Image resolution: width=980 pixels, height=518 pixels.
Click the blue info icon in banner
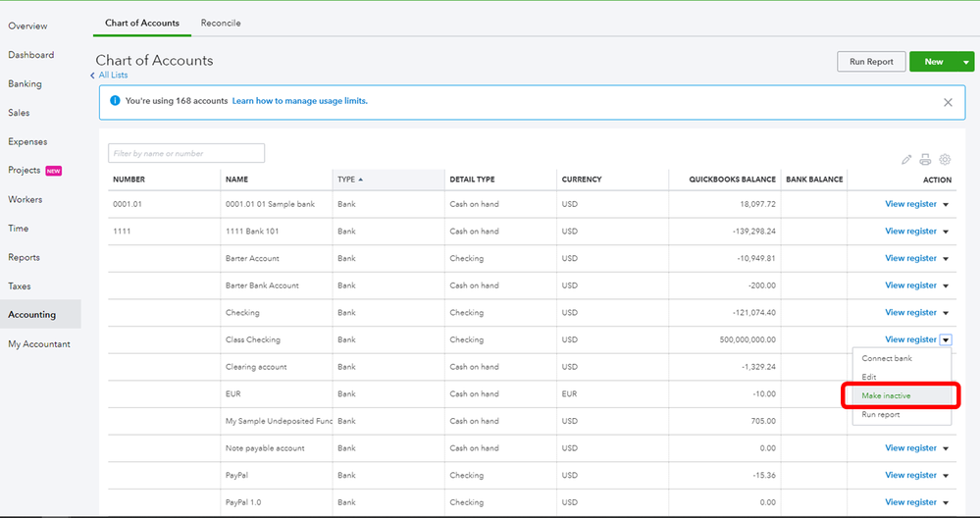[x=115, y=101]
